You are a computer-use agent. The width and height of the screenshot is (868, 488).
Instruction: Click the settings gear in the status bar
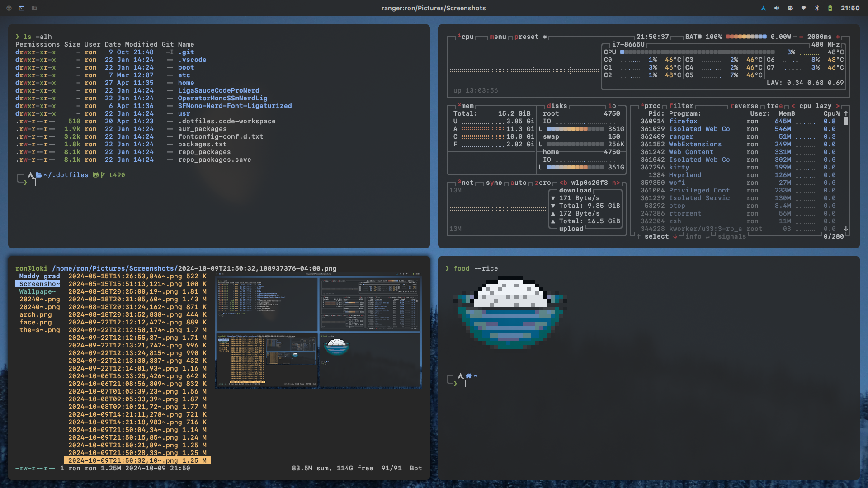pos(790,8)
